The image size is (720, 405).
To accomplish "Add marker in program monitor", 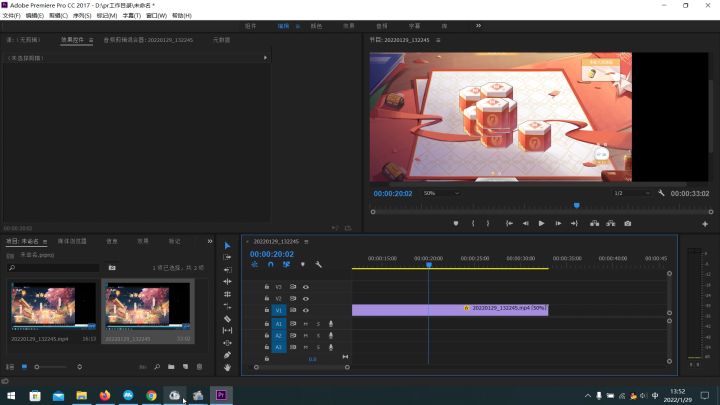I will [x=456, y=224].
